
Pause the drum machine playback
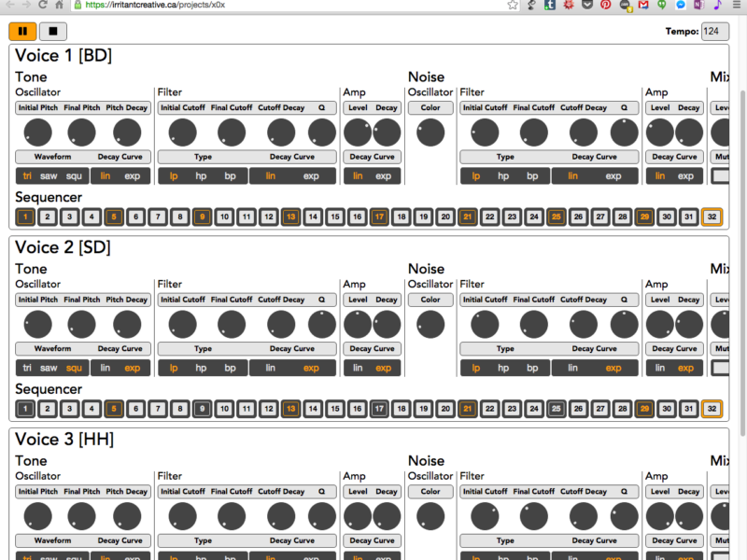click(22, 31)
